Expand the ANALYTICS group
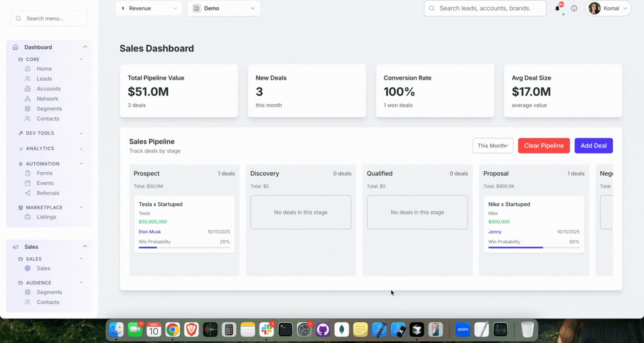Viewport: 644px width, 343px height. tap(51, 148)
